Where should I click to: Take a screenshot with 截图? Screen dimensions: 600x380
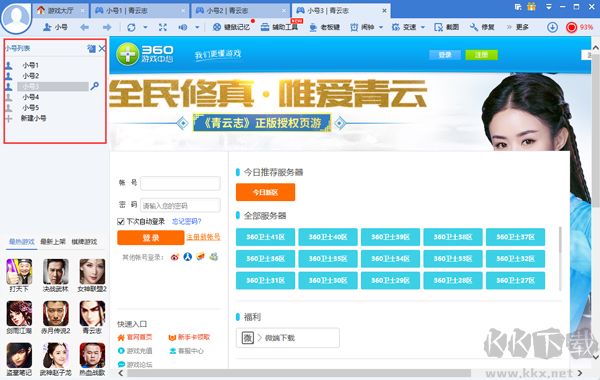pyautogui.click(x=447, y=27)
